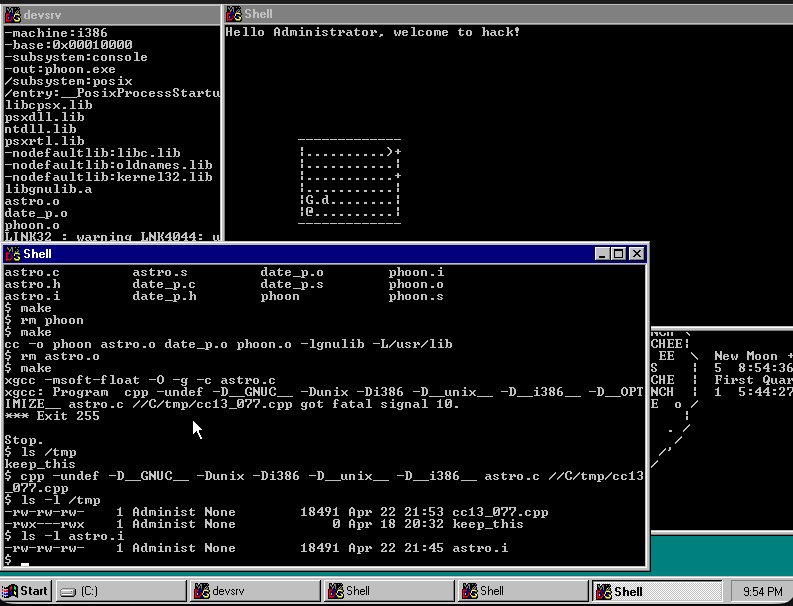This screenshot has height=606, width=793.
Task: Switch to the (C:) taskbar button
Action: 120,591
